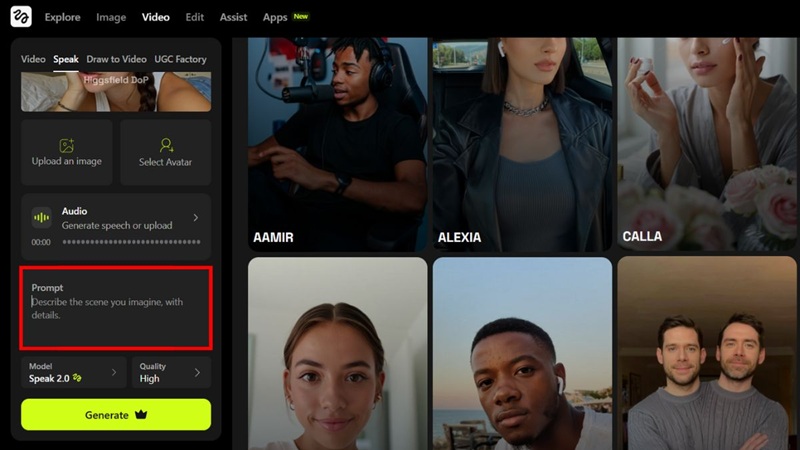Click the upload image icon
This screenshot has width=800, height=450.
66,145
